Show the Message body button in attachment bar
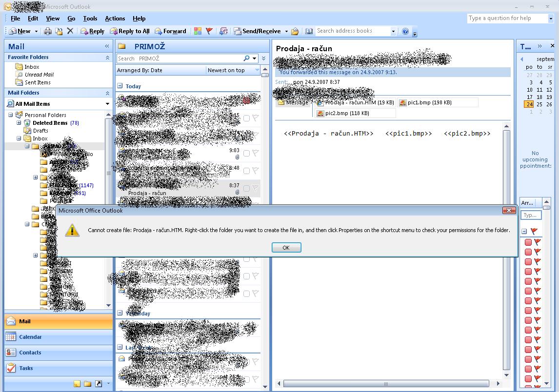559x392 pixels. pyautogui.click(x=294, y=103)
